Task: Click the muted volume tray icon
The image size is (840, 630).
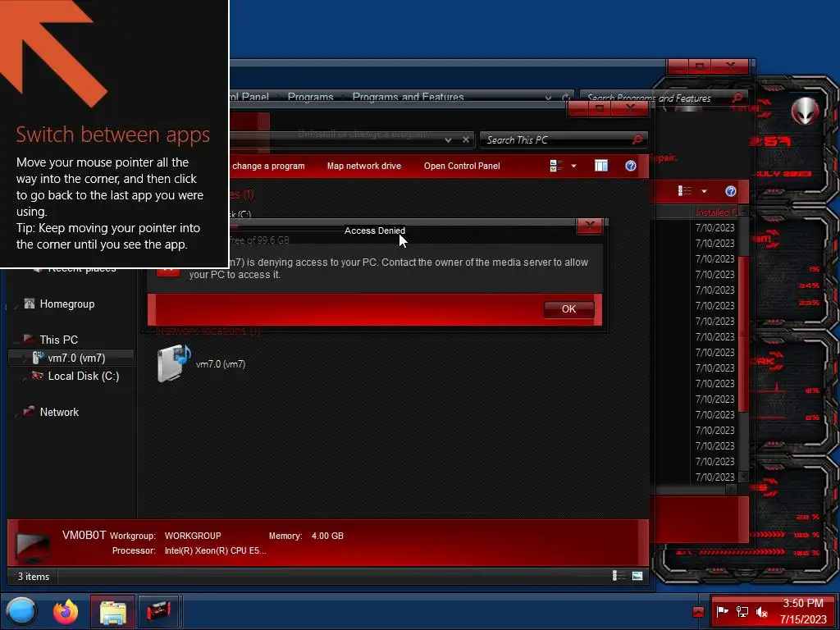Action: [x=761, y=611]
